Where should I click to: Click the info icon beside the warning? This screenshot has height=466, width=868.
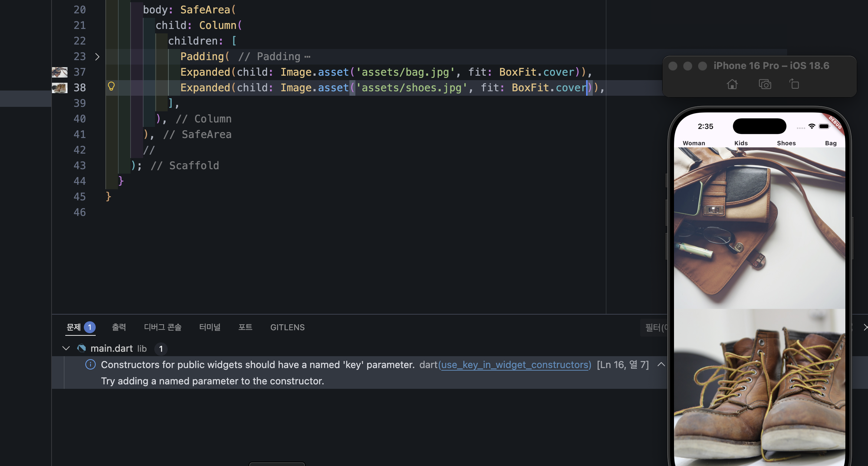click(90, 364)
